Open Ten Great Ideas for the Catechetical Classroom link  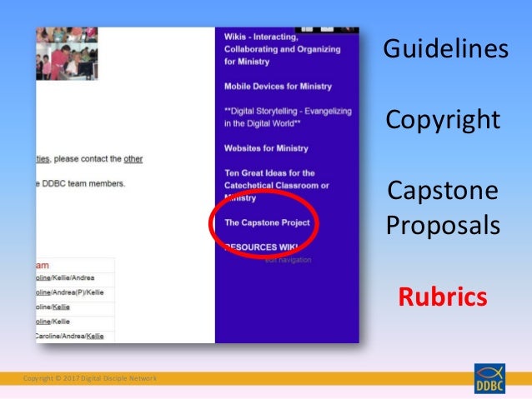click(277, 185)
